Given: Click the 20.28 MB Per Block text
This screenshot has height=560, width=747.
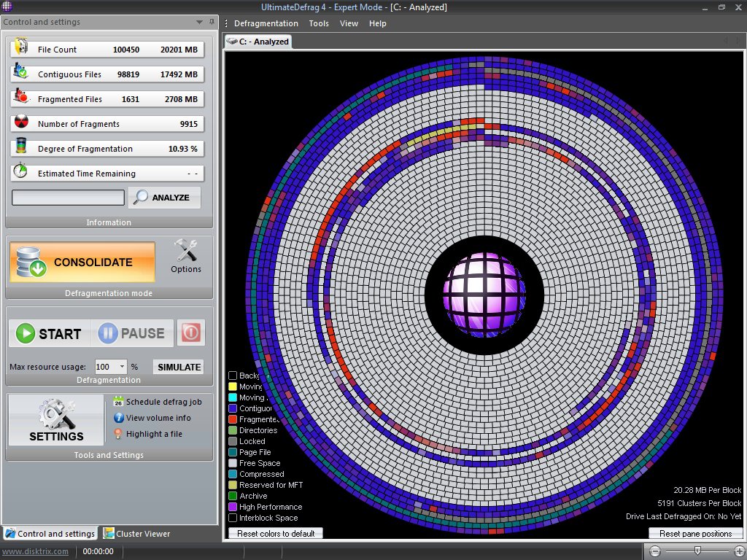Looking at the screenshot, I should tap(707, 490).
